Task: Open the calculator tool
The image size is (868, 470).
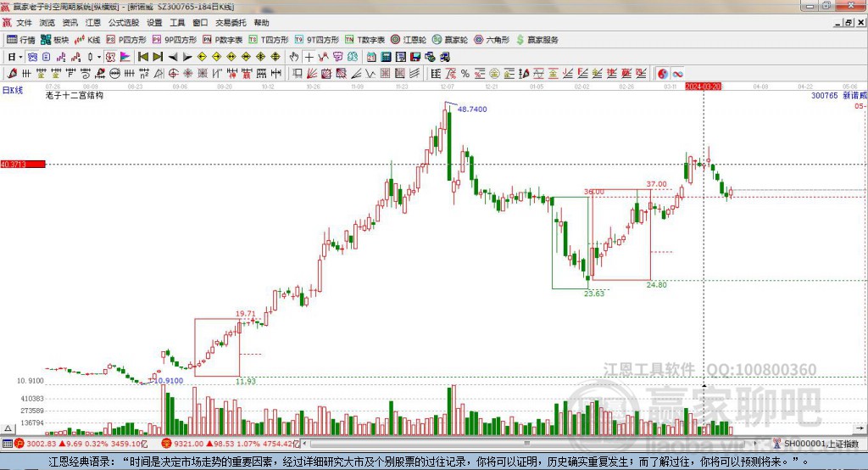Action: click(x=386, y=57)
